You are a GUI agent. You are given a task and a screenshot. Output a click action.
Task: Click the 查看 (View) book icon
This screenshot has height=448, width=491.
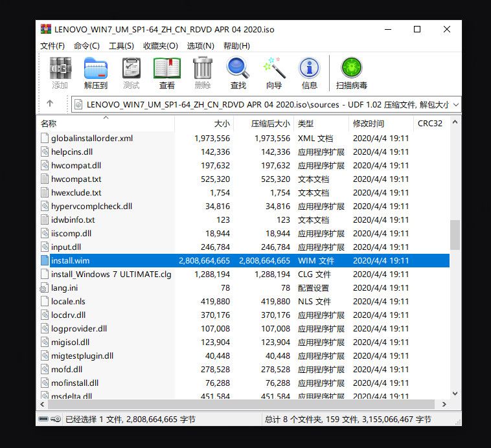coord(167,68)
